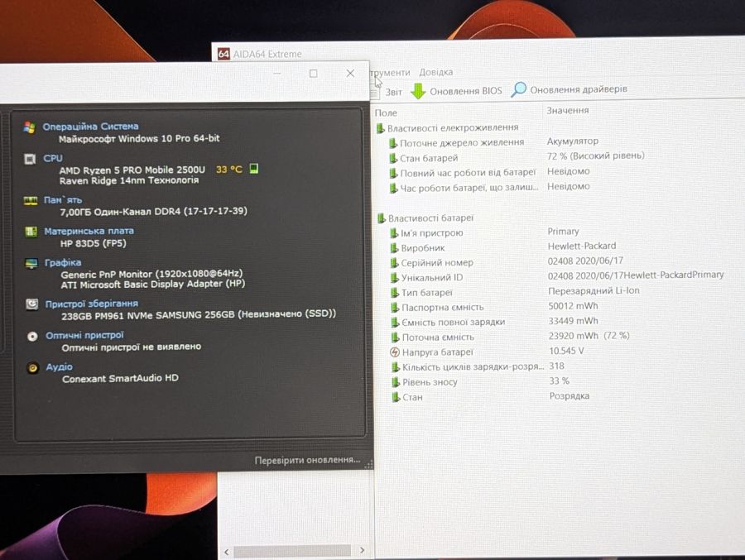Minimize the Speccy window

pyautogui.click(x=277, y=74)
